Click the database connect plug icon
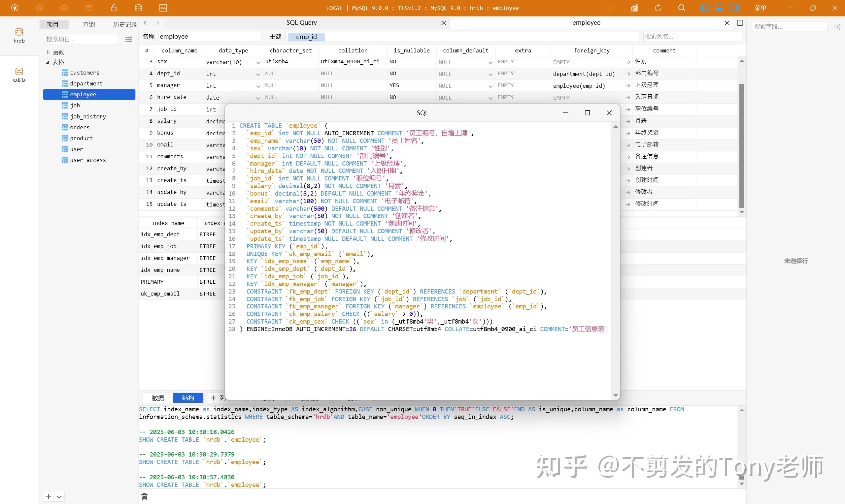The width and height of the screenshot is (845, 504). [14, 8]
